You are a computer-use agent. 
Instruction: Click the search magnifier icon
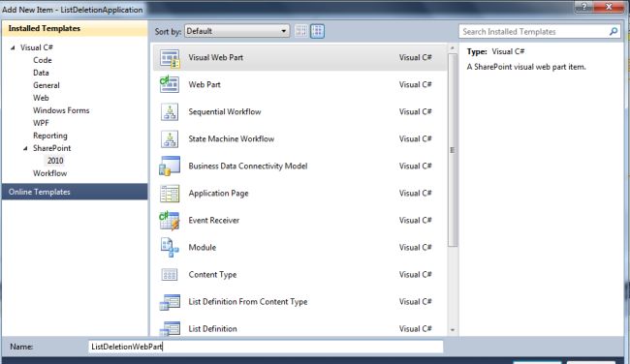point(614,31)
